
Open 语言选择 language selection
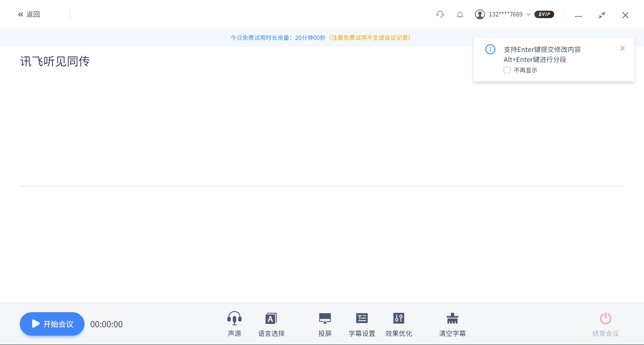point(271,324)
